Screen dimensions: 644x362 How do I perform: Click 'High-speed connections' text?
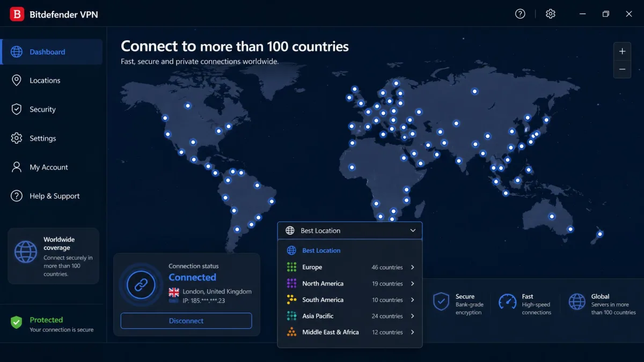click(x=537, y=308)
